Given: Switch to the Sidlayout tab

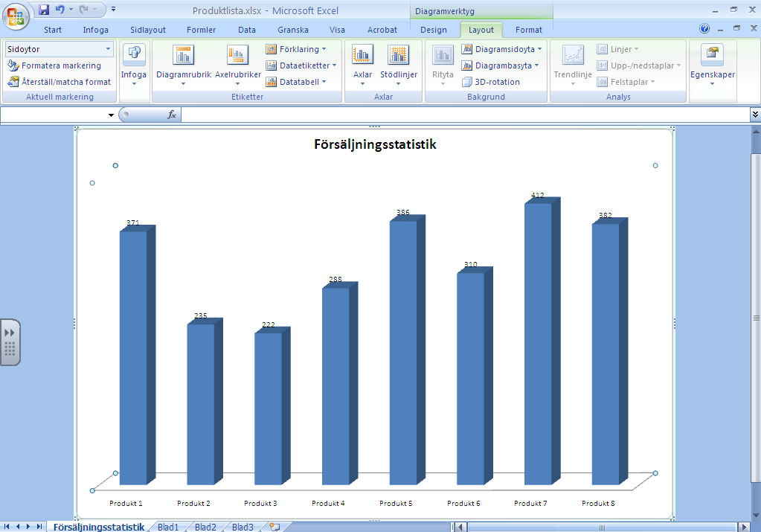Looking at the screenshot, I should [148, 30].
